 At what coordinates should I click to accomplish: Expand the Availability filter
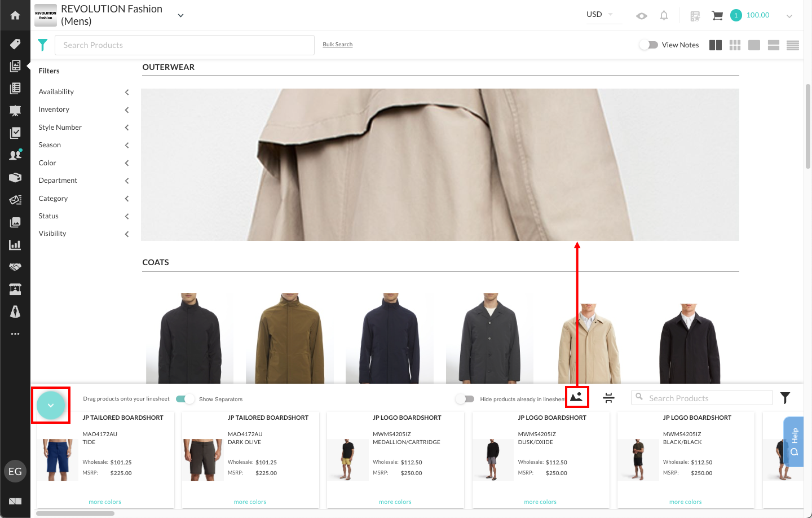pyautogui.click(x=83, y=92)
